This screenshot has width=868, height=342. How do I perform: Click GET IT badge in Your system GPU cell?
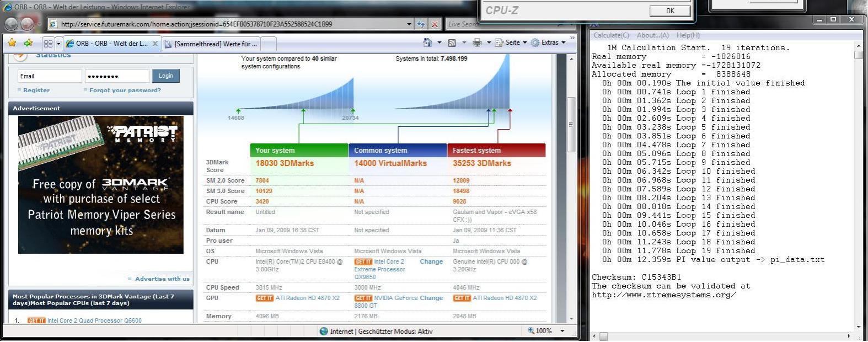pyautogui.click(x=265, y=298)
